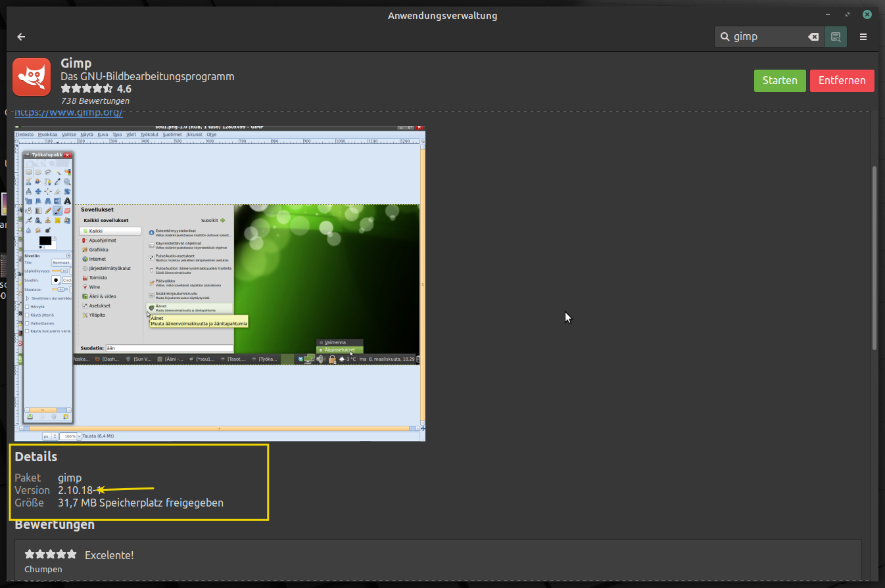Select the Paintbrush tool in the toolbox
The height and width of the screenshot is (588, 885).
(57, 211)
